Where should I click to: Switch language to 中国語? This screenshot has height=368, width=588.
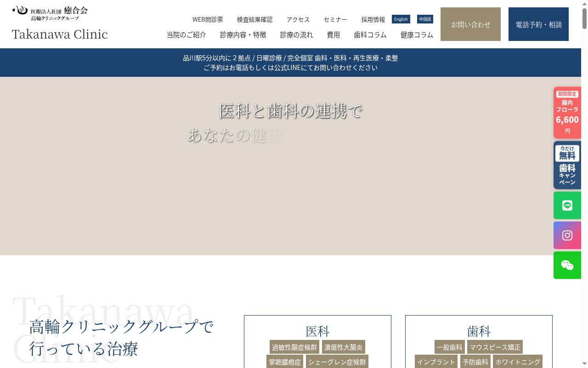pyautogui.click(x=425, y=19)
